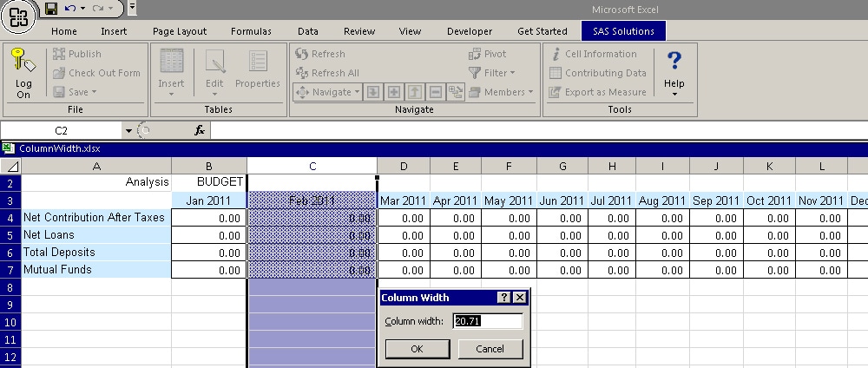868x368 pixels.
Task: Open the Page Layout tab
Action: 180,31
